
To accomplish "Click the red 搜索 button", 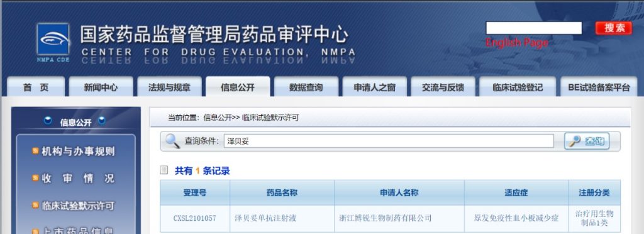I will point(614,28).
